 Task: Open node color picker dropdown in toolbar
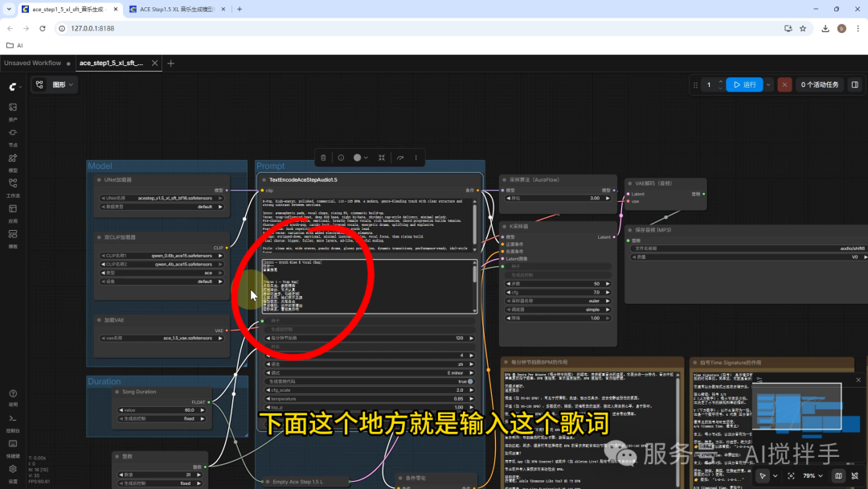360,158
